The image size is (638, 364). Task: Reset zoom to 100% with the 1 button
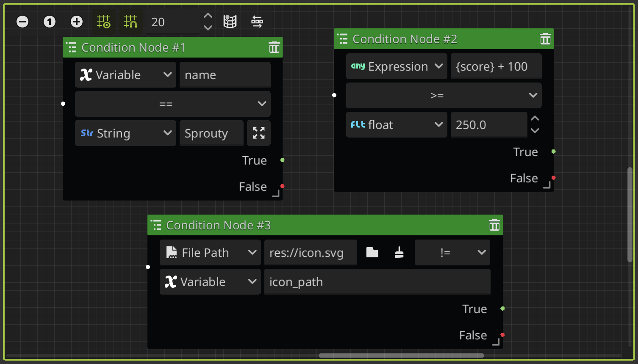click(50, 21)
